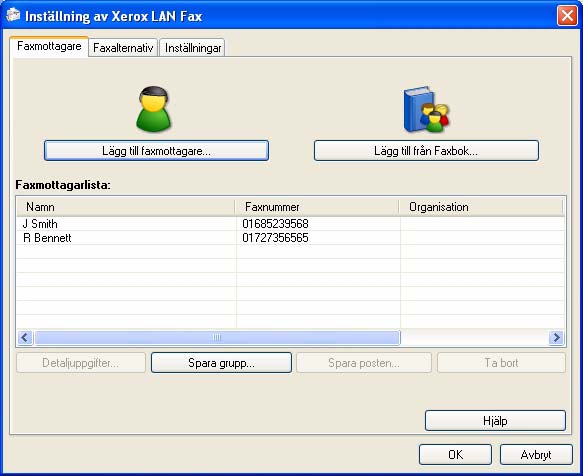Viewport: 583px width, 476px height.
Task: Click the printer icon in title bar
Action: coord(13,15)
